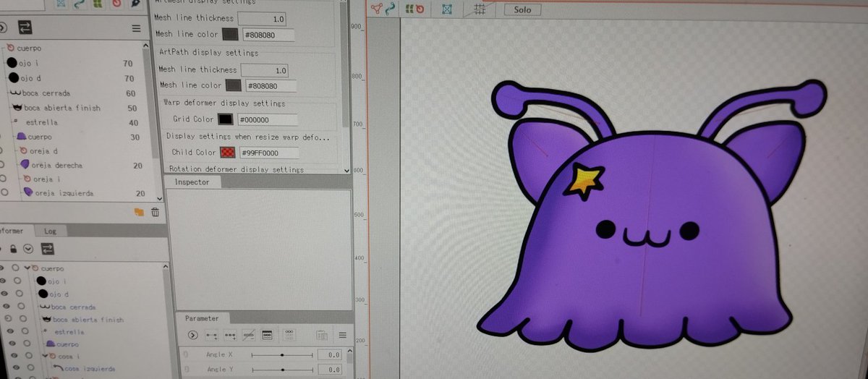
Task: Open the Parameter panel hamburger menu
Action: tap(342, 336)
